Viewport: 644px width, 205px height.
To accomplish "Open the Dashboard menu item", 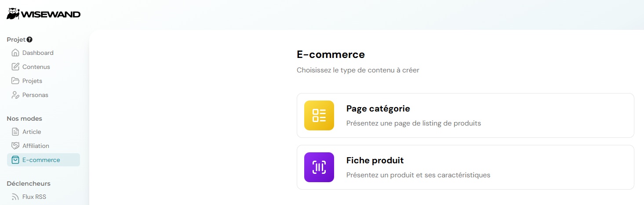I will [x=38, y=53].
